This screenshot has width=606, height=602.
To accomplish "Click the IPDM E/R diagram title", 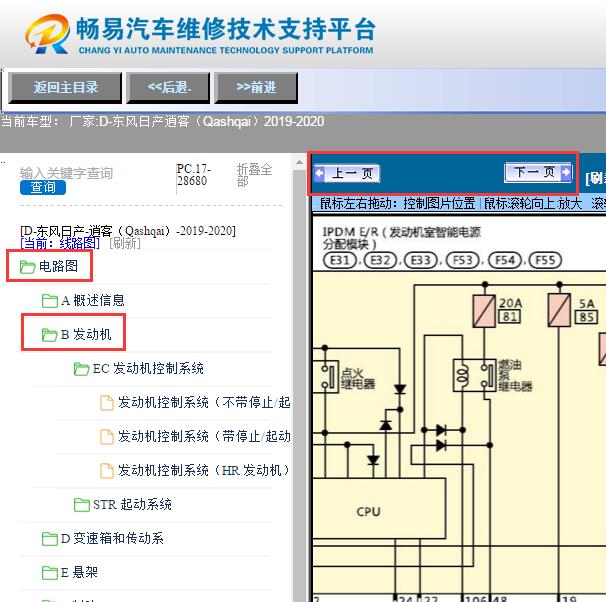I will [x=401, y=238].
